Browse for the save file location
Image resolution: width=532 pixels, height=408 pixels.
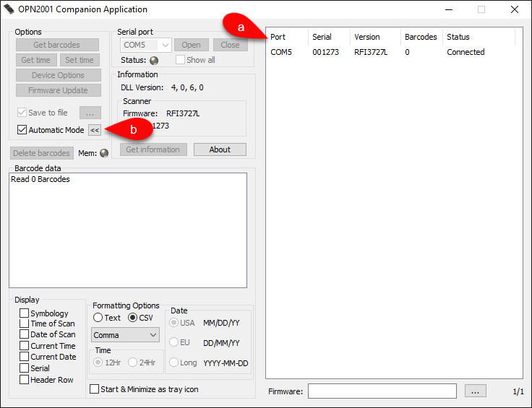tap(90, 113)
